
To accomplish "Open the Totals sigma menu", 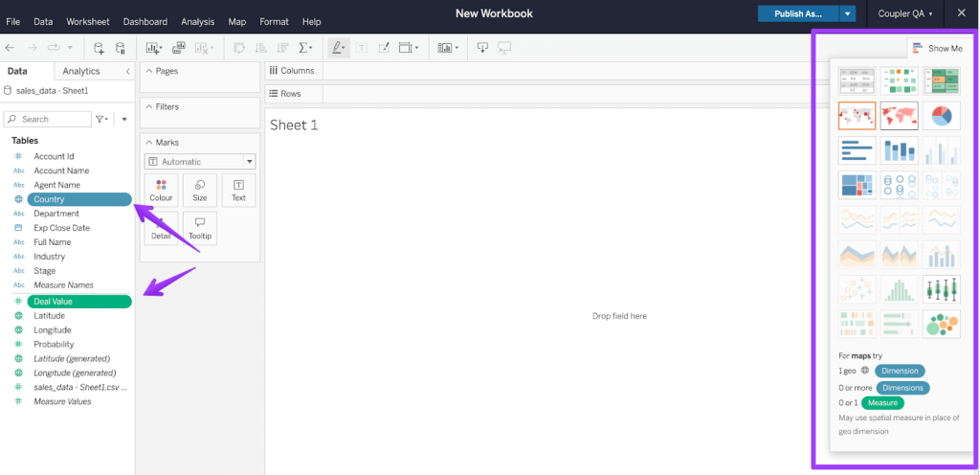I will coord(305,48).
